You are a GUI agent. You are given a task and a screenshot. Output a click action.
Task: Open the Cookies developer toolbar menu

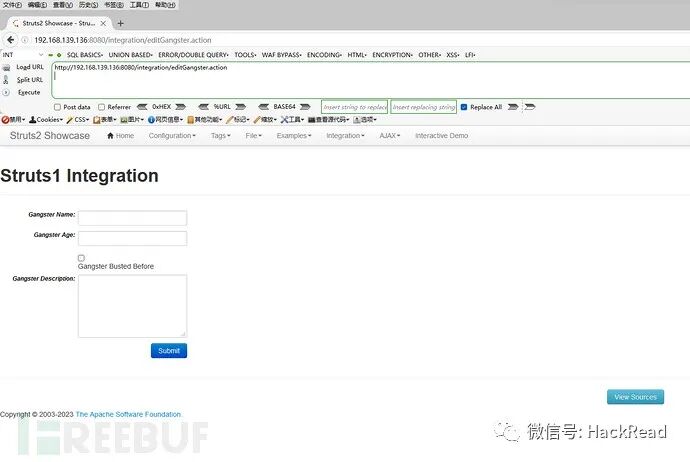(46, 119)
